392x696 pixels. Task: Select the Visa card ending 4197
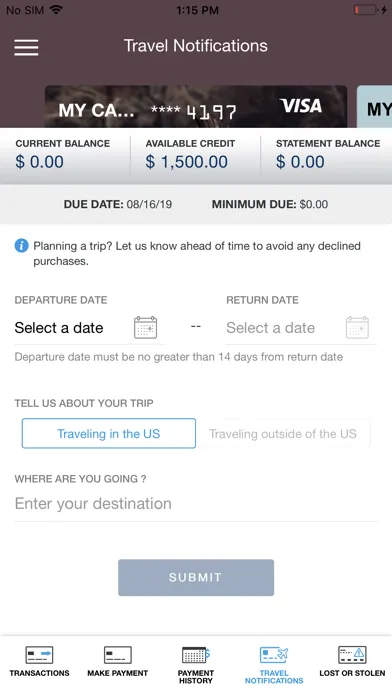196,107
